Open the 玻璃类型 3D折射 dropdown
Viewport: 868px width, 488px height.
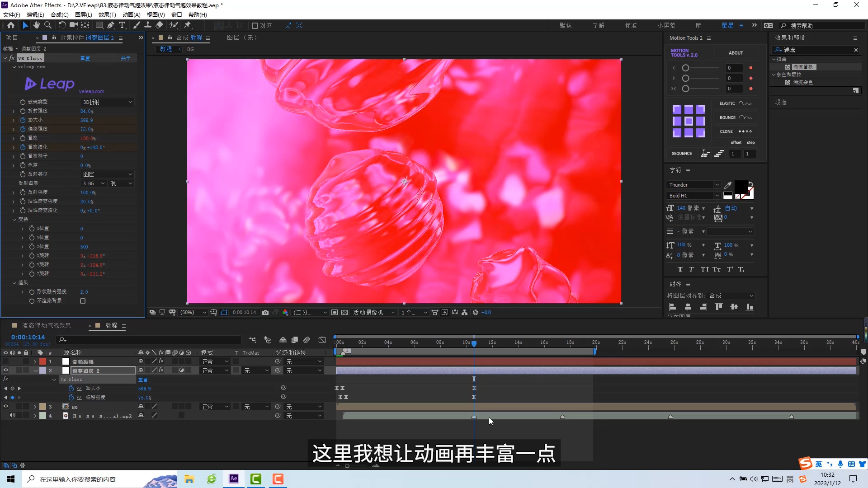point(107,102)
